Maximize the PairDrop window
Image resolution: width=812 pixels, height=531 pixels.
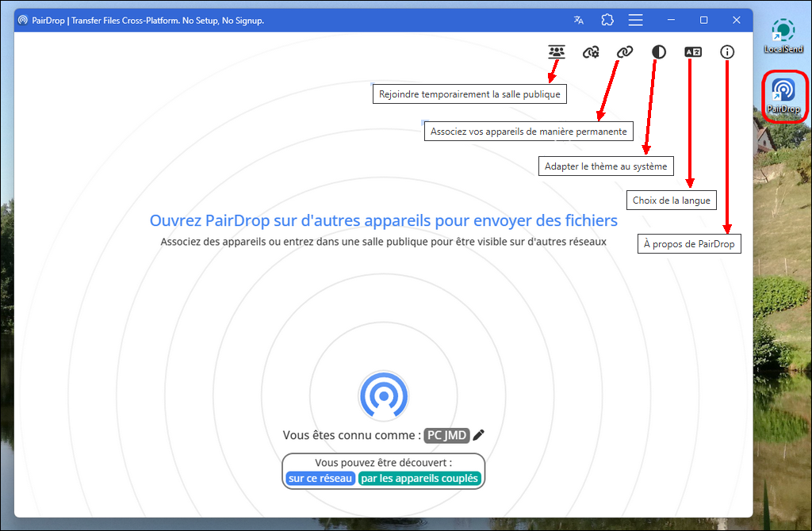[703, 20]
